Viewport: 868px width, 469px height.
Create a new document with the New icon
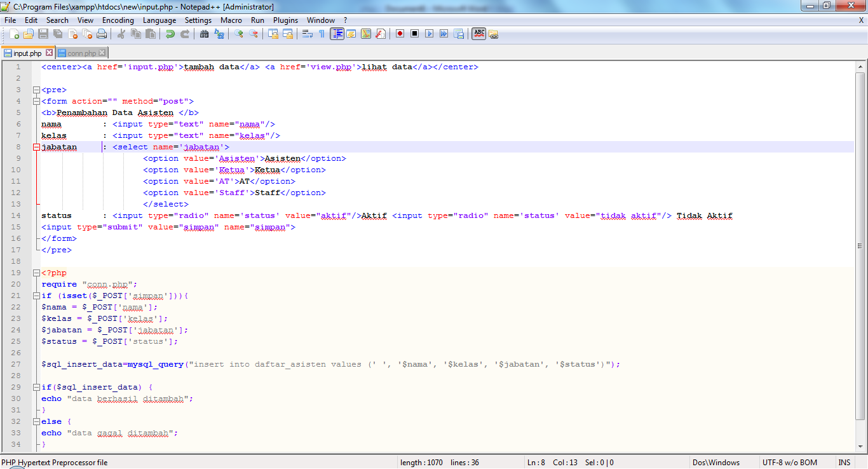coord(15,34)
